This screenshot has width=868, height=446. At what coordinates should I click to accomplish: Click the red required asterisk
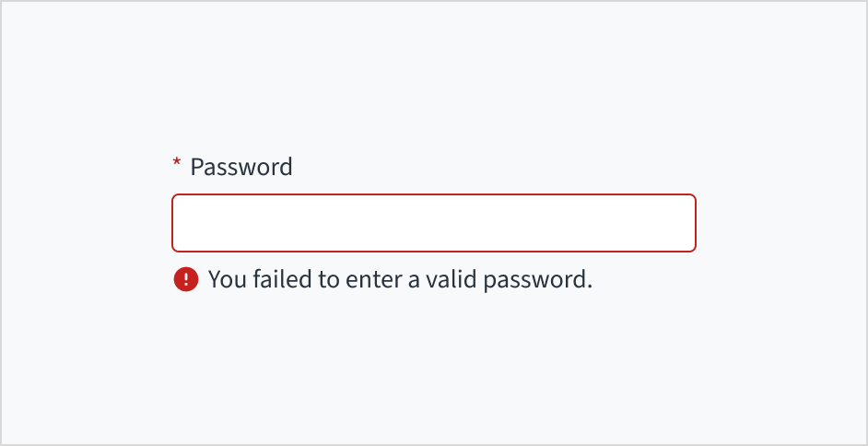177,165
